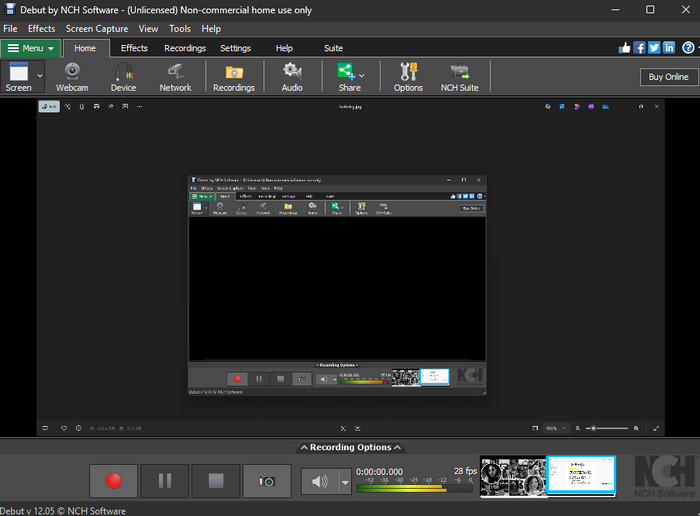Click the Share toolbar icon

tap(346, 77)
